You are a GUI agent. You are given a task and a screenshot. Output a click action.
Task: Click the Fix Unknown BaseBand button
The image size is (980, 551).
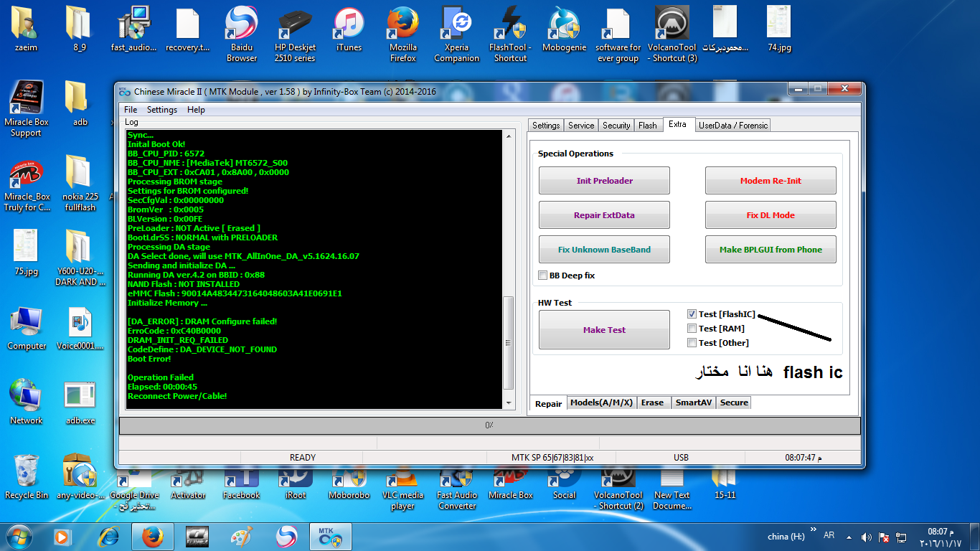(605, 250)
